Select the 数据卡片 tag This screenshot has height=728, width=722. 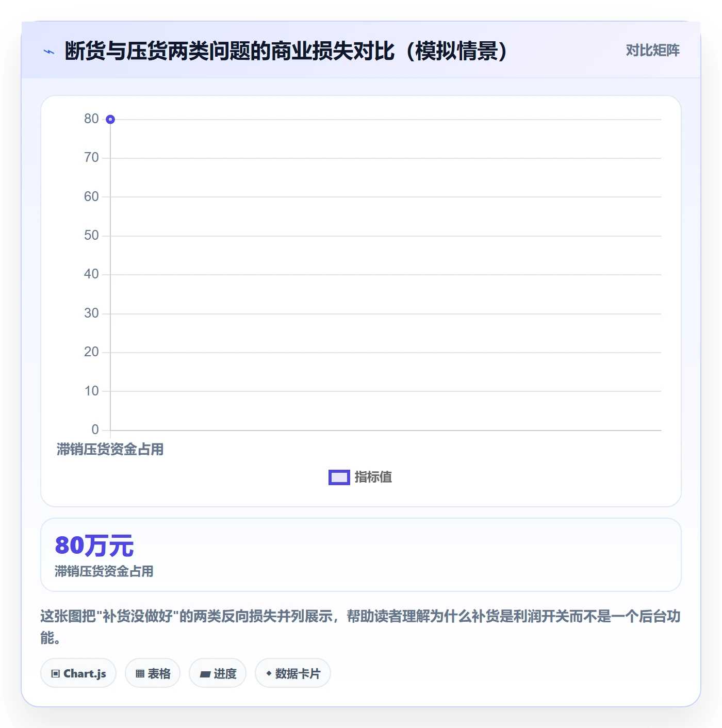(x=293, y=673)
